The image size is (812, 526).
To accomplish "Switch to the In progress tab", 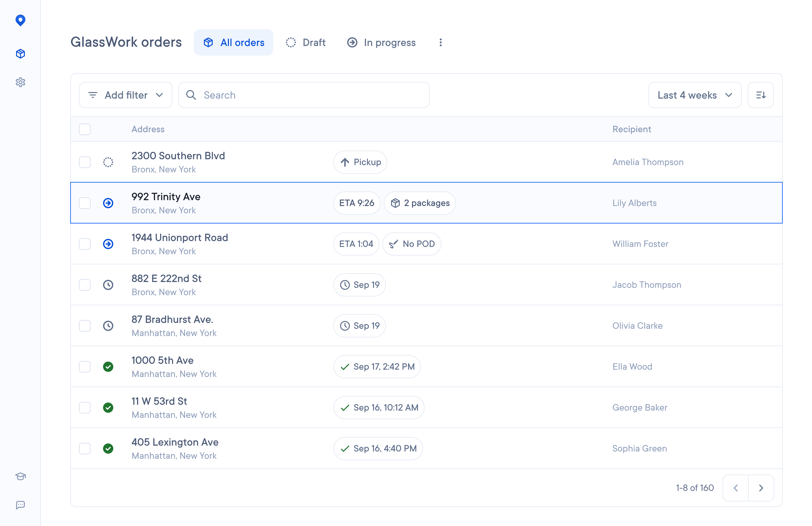I will (x=382, y=42).
